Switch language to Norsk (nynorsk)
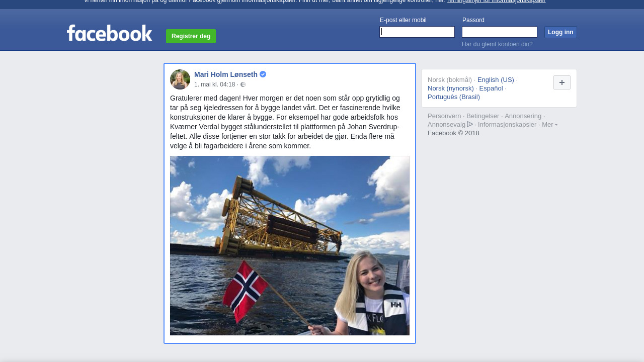Screen dimensions: 644x362 click(x=451, y=88)
